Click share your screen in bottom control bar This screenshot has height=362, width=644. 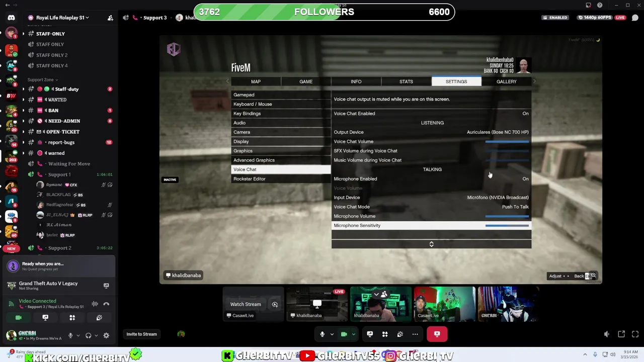(x=370, y=334)
